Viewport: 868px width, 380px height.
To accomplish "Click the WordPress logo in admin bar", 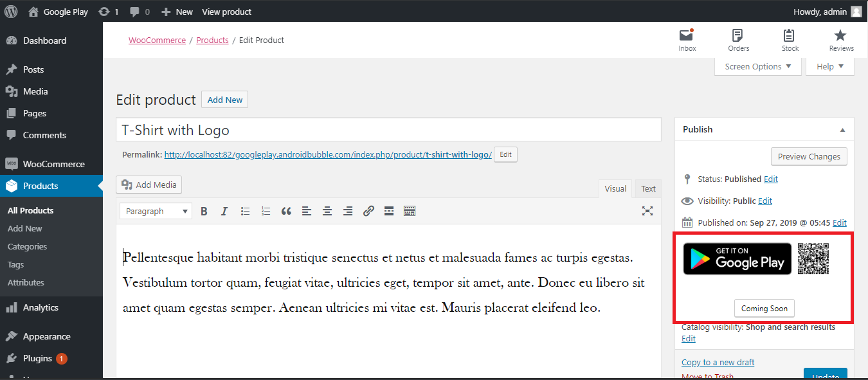I will tap(11, 12).
